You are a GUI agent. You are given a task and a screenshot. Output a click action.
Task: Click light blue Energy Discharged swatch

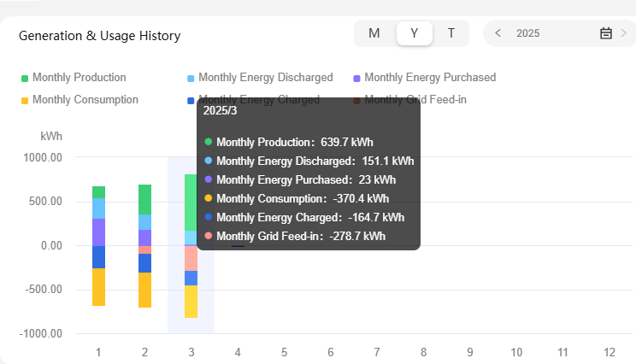pos(191,79)
